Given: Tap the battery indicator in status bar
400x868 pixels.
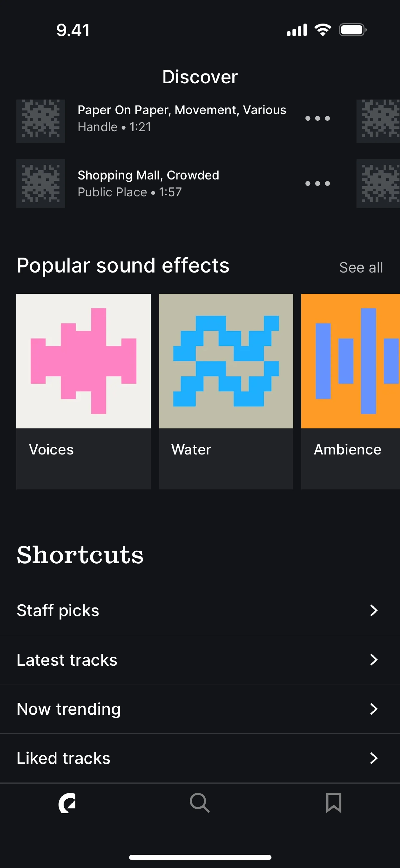Looking at the screenshot, I should click(352, 30).
